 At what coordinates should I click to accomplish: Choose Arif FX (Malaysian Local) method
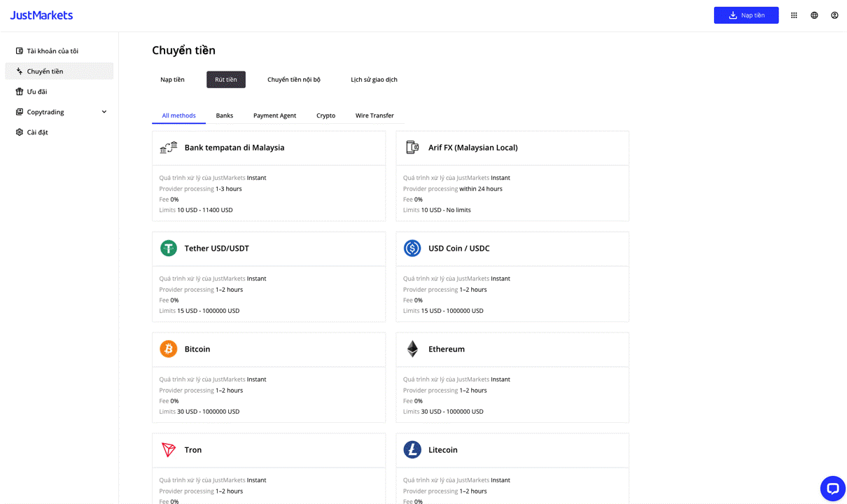[x=512, y=176]
